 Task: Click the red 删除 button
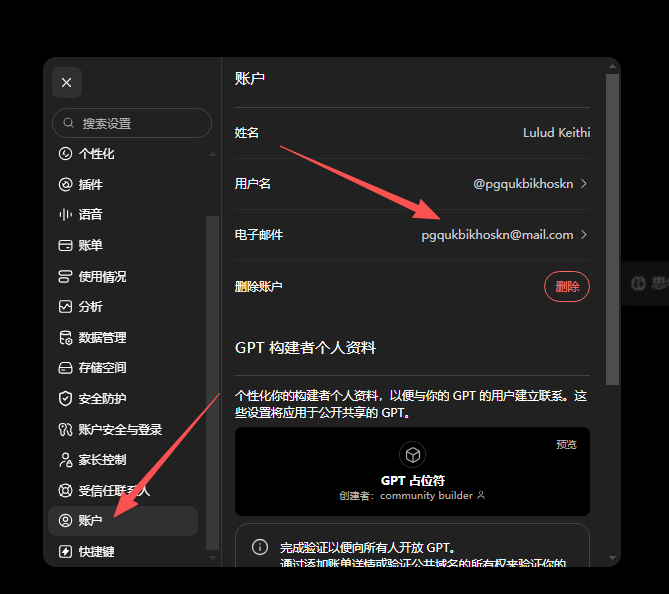click(567, 286)
